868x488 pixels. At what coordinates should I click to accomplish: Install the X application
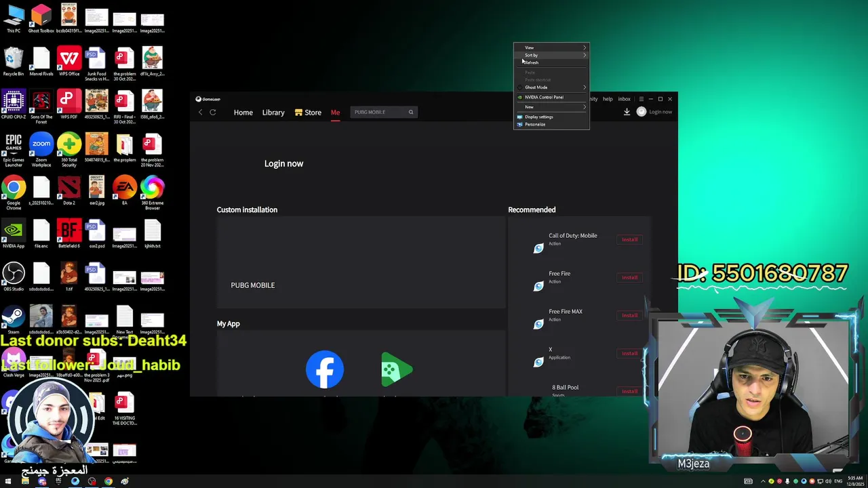click(x=630, y=354)
